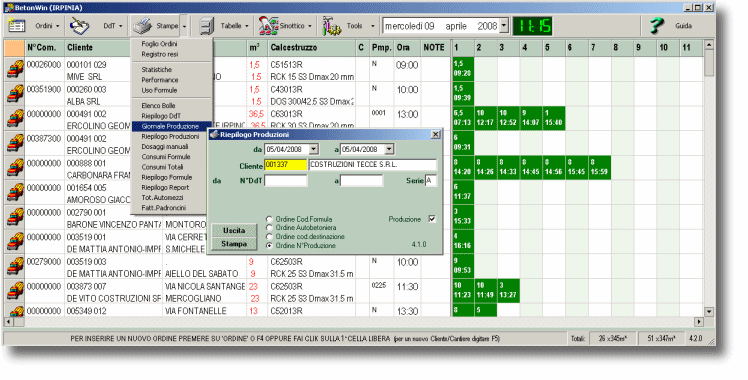Image resolution: width=748 pixels, height=380 pixels.
Task: Click the Tools icon
Action: 332,26
